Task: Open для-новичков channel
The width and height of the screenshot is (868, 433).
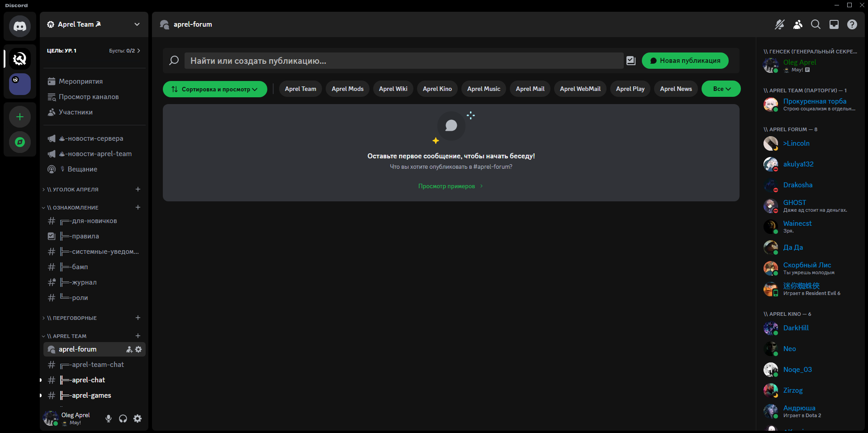Action: click(95, 221)
